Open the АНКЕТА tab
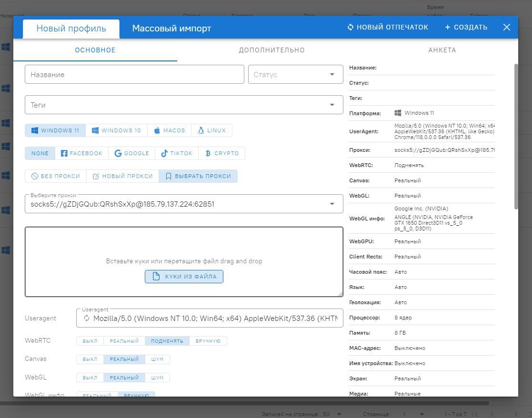Image resolution: width=532 pixels, height=418 pixels. (442, 50)
